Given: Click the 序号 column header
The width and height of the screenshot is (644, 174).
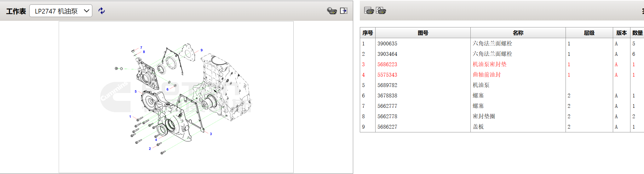Looking at the screenshot, I should click(367, 33).
